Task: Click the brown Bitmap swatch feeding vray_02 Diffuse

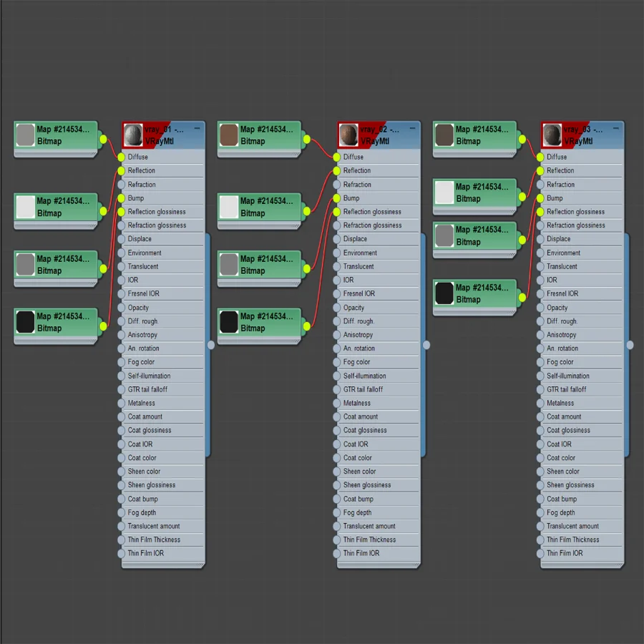Action: click(x=229, y=135)
